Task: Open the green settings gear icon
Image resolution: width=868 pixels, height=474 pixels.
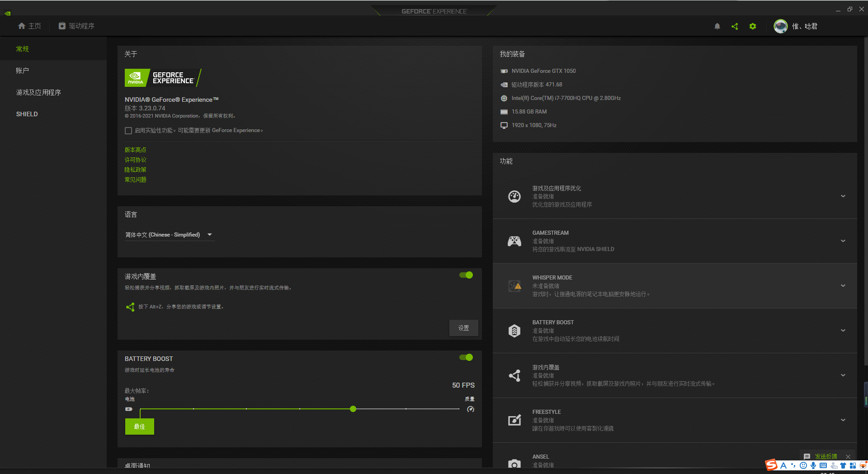Action: point(753,26)
